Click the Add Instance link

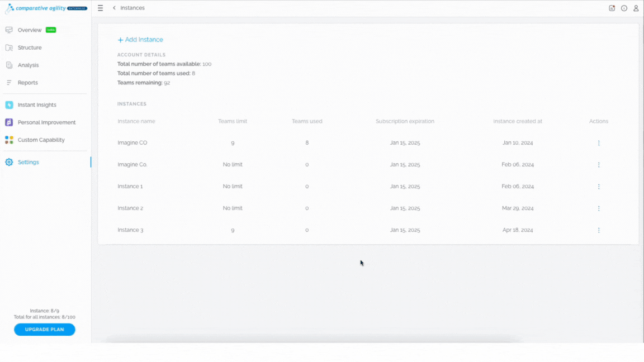pos(140,40)
